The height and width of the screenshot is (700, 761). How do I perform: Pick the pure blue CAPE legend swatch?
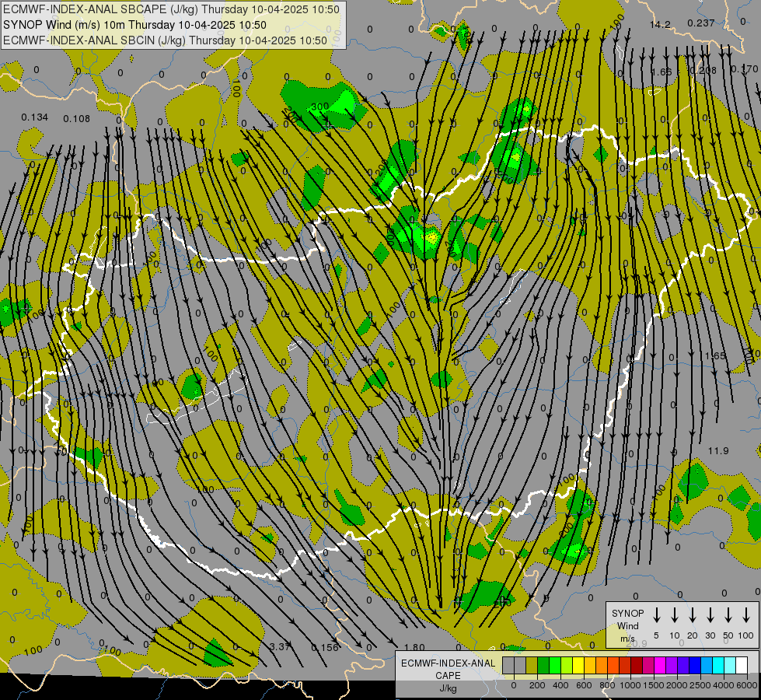pos(695,665)
